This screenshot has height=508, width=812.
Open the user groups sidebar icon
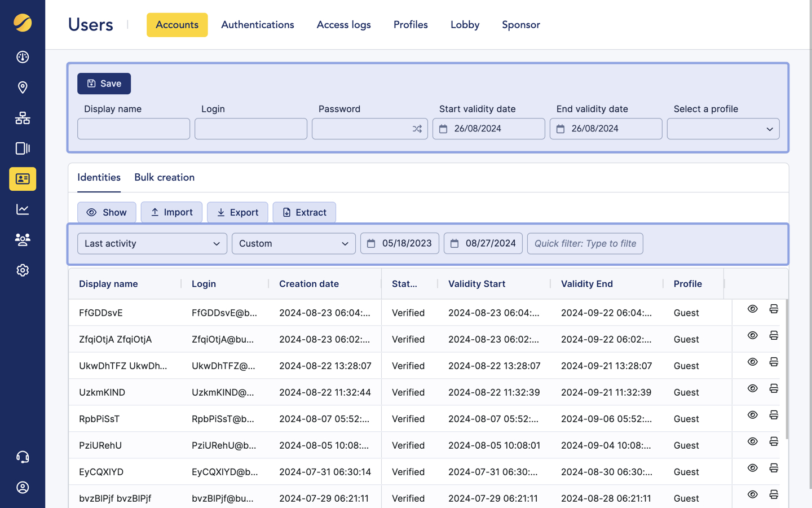(23, 240)
